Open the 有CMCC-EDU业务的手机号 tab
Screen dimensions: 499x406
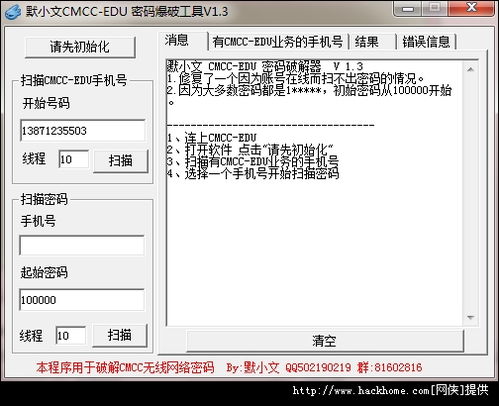point(278,42)
